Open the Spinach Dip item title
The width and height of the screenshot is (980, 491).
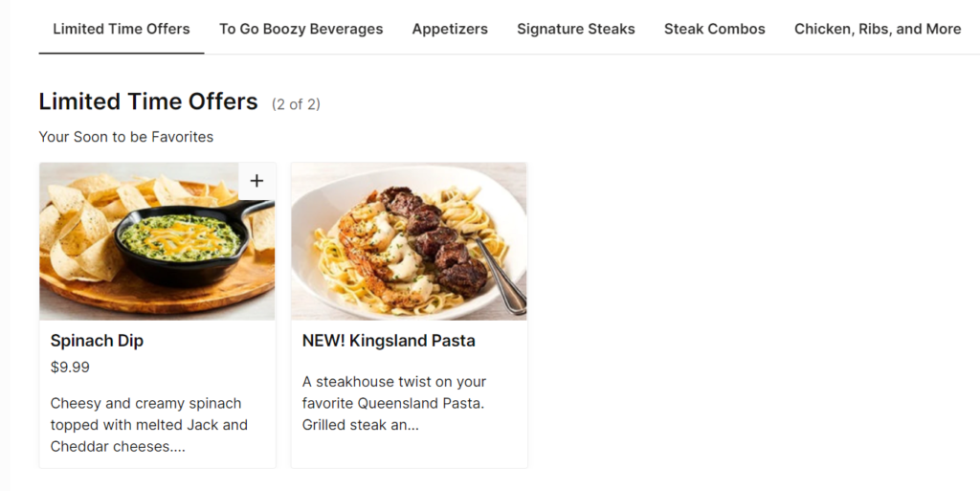(97, 341)
